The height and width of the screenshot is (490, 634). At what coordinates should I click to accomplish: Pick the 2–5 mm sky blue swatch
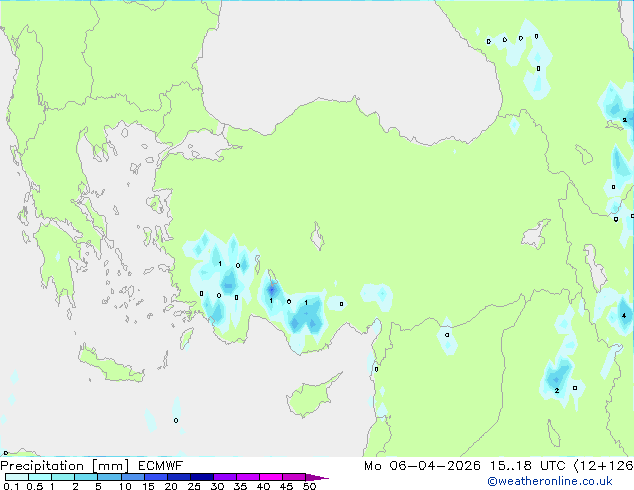(x=86, y=477)
